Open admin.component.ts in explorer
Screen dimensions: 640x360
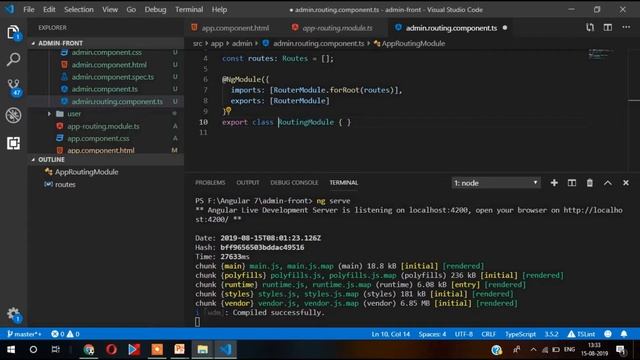click(104, 89)
